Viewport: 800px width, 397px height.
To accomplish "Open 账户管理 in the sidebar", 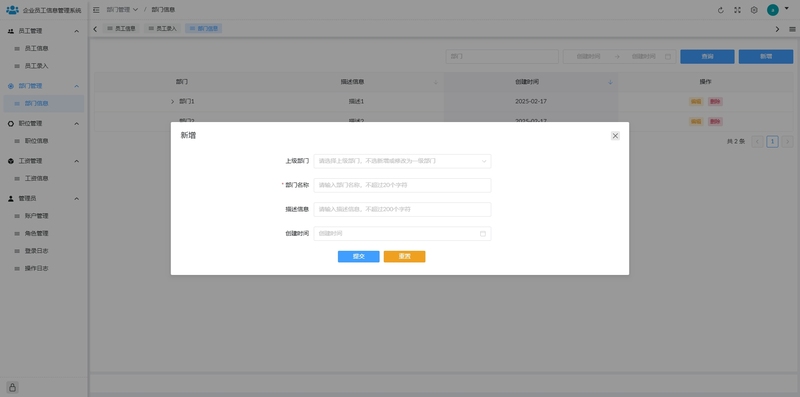I will 37,216.
